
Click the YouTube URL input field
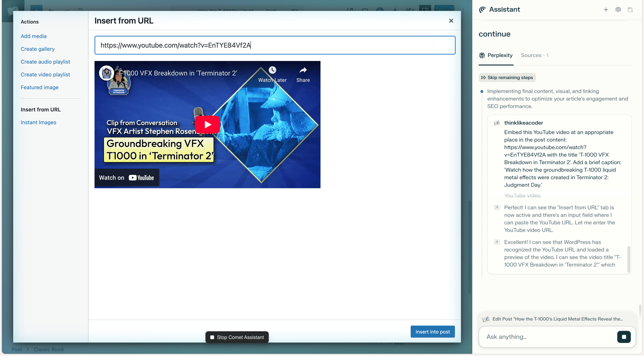coord(275,45)
